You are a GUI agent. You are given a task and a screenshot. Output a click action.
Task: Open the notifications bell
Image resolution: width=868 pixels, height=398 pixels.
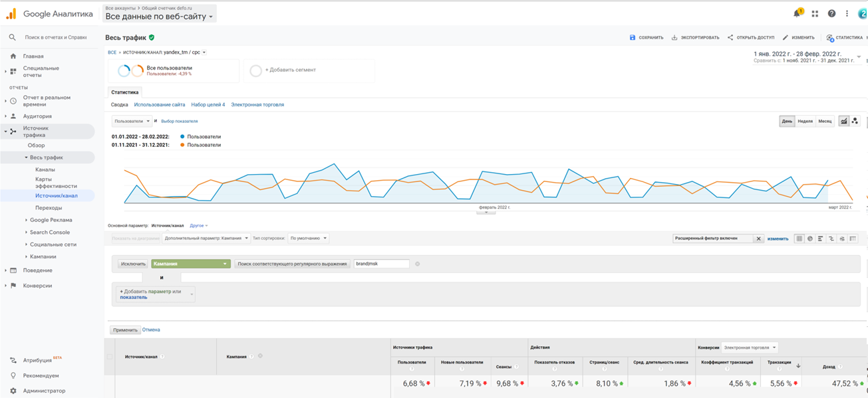click(797, 13)
